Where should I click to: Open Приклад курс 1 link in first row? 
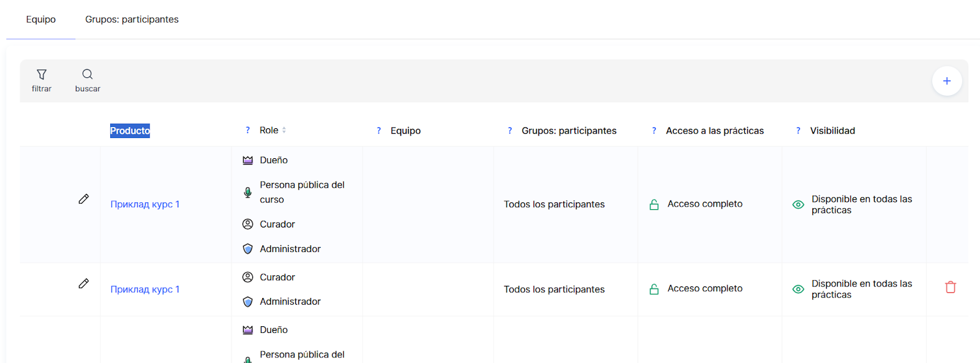click(145, 204)
